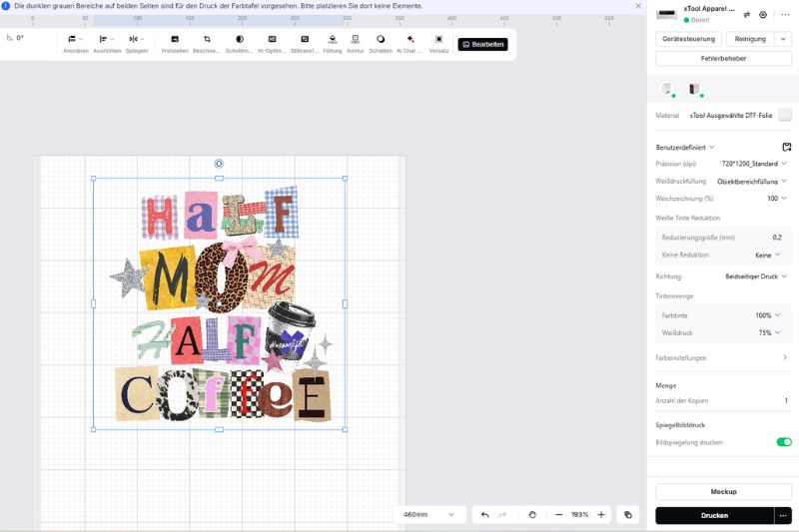Open the Weichzeichnung (%) dropdown
This screenshot has width=799, height=532.
(x=777, y=198)
